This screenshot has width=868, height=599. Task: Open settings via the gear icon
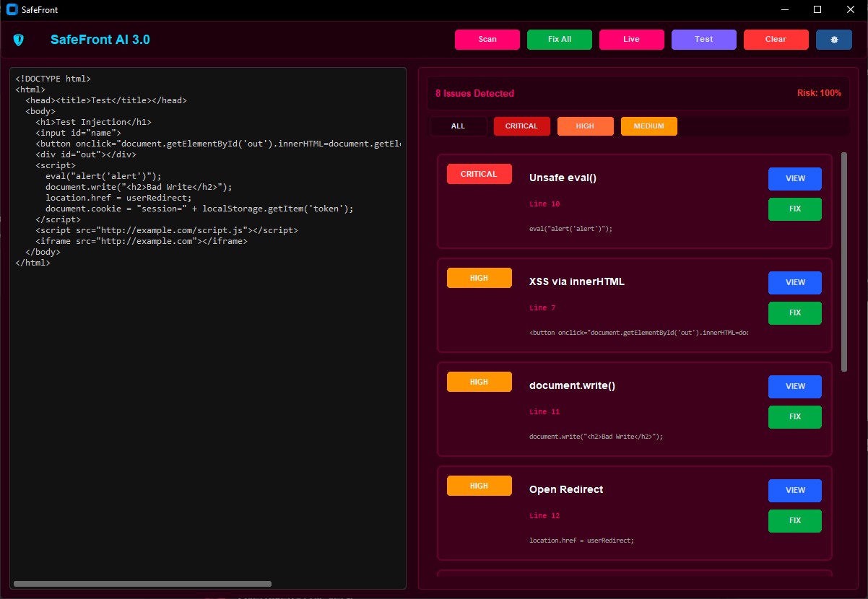[x=833, y=40]
